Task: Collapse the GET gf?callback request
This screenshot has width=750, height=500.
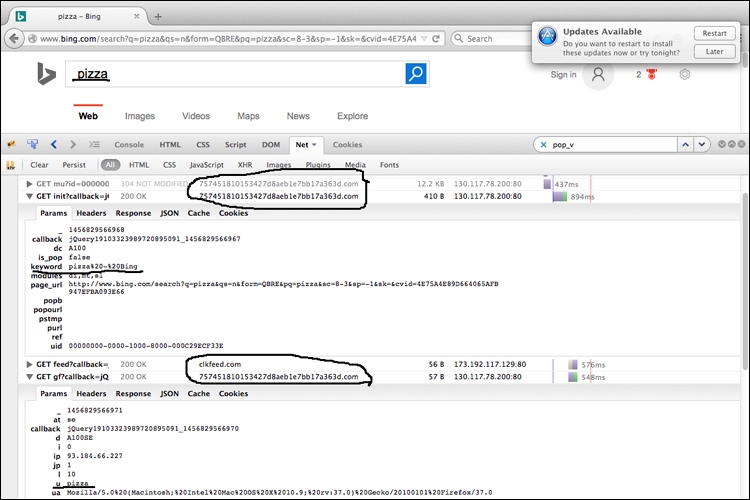Action: 29,377
